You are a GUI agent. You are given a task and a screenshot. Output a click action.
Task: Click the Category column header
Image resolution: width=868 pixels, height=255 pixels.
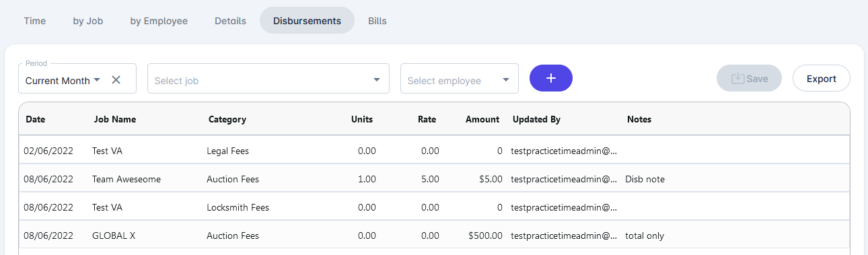click(x=227, y=119)
